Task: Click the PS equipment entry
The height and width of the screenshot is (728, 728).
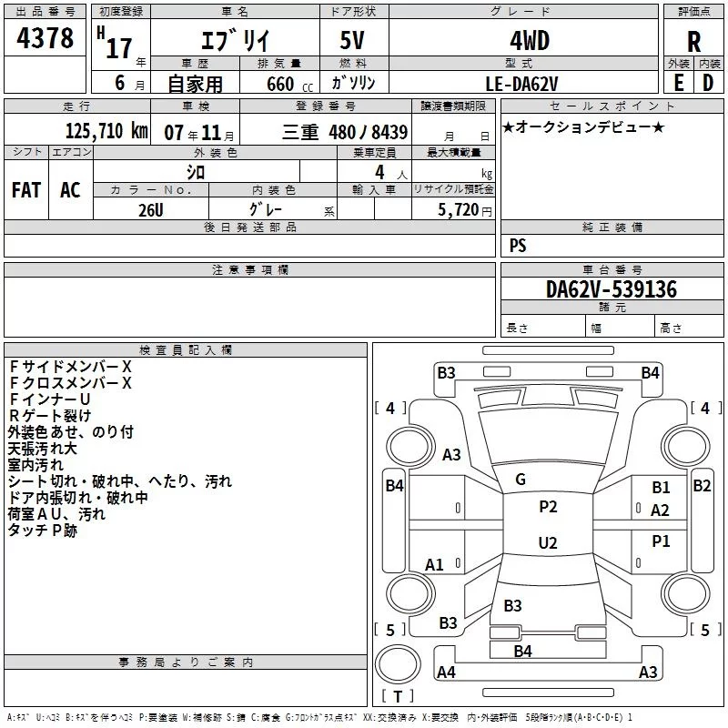Action: [518, 246]
